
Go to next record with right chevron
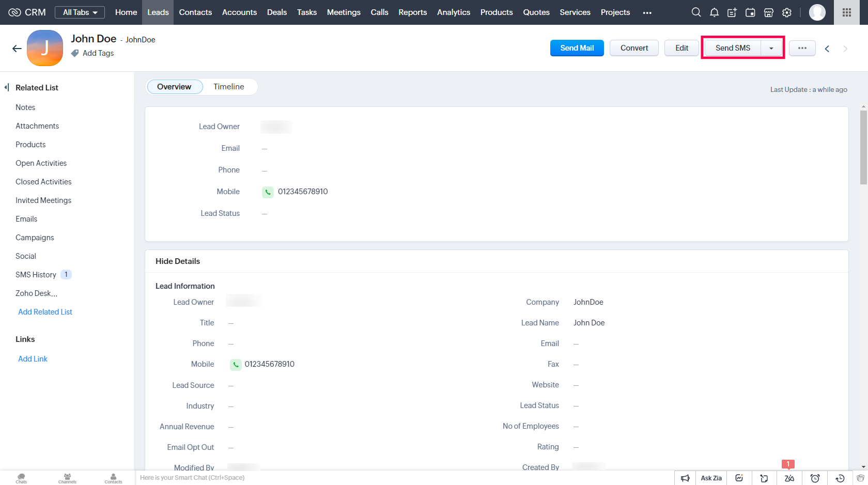tap(845, 49)
